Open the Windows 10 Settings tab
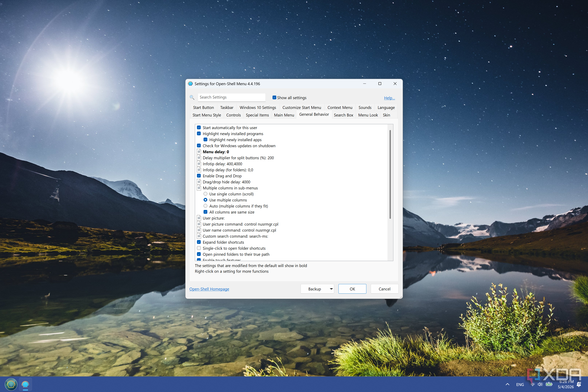The height and width of the screenshot is (392, 588). pos(258,107)
